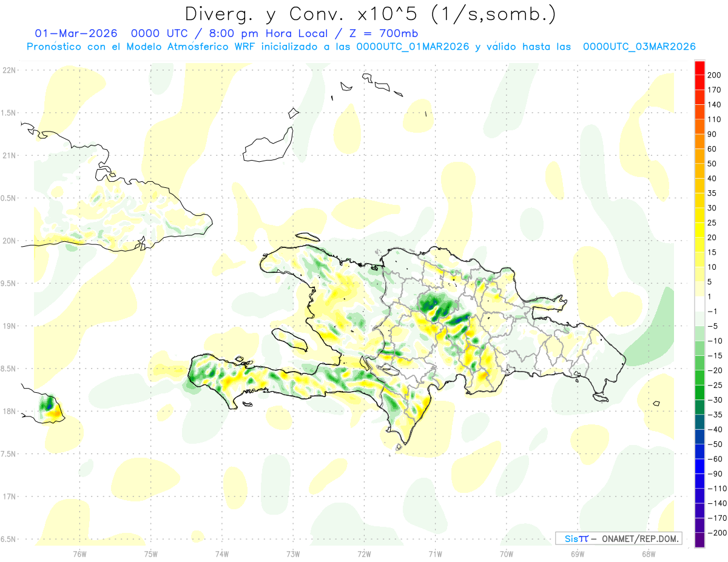
Task: Click the "72W" longitude label
Action: coord(364,554)
